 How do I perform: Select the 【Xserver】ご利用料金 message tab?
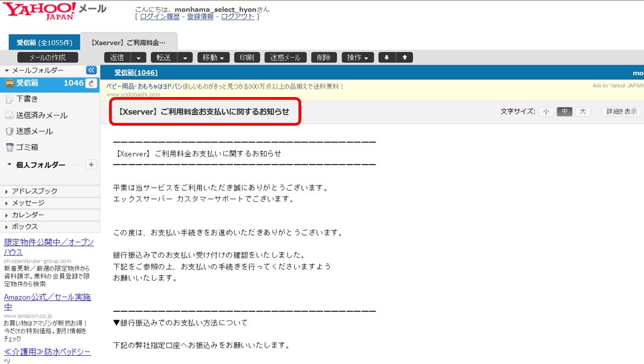[128, 43]
